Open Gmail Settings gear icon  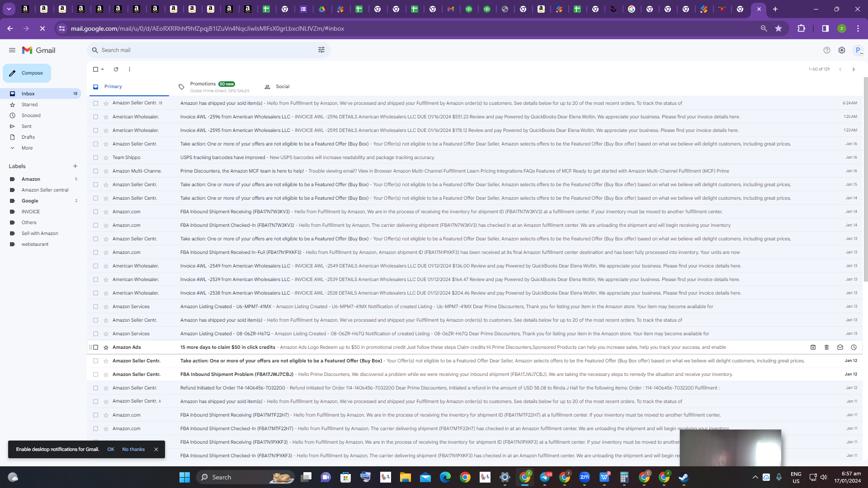(842, 50)
